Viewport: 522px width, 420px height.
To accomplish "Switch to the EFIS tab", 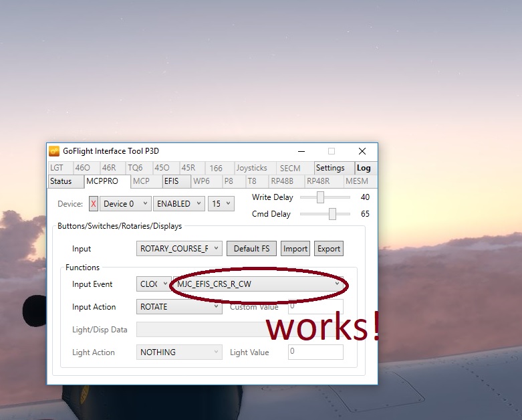I will pos(172,181).
